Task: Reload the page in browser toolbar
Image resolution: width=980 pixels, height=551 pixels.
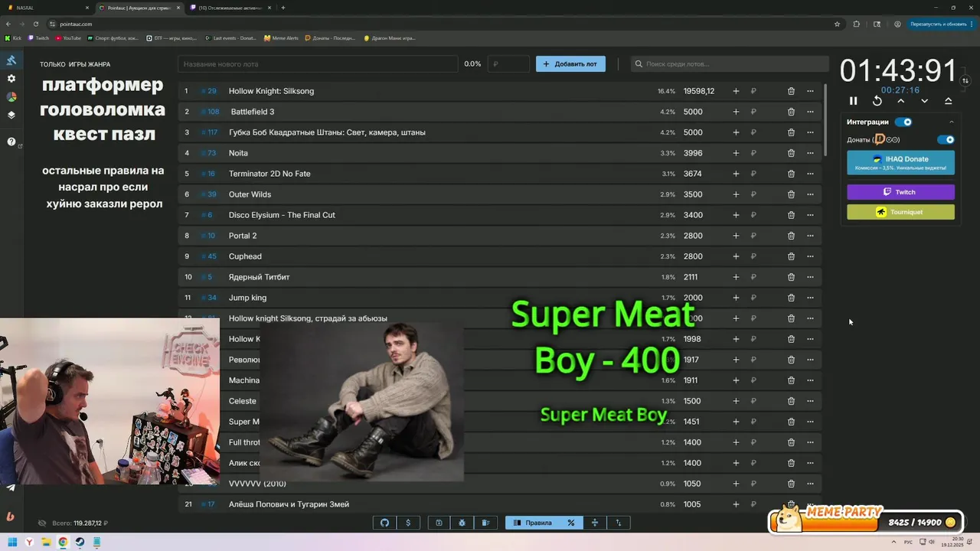Action: pyautogui.click(x=36, y=24)
